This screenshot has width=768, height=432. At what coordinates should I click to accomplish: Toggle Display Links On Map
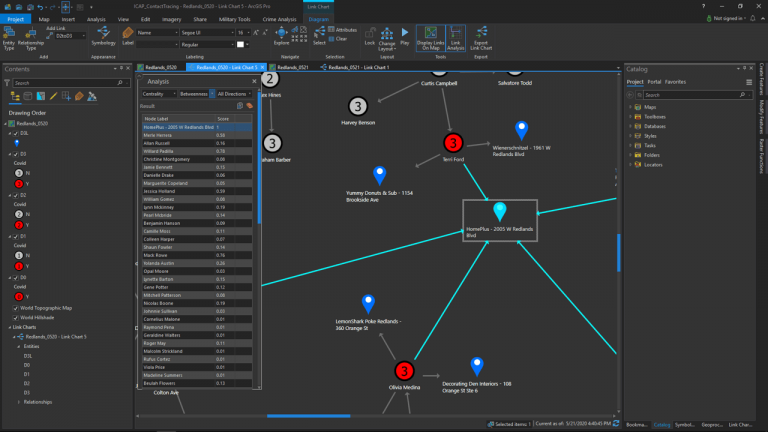(x=431, y=38)
